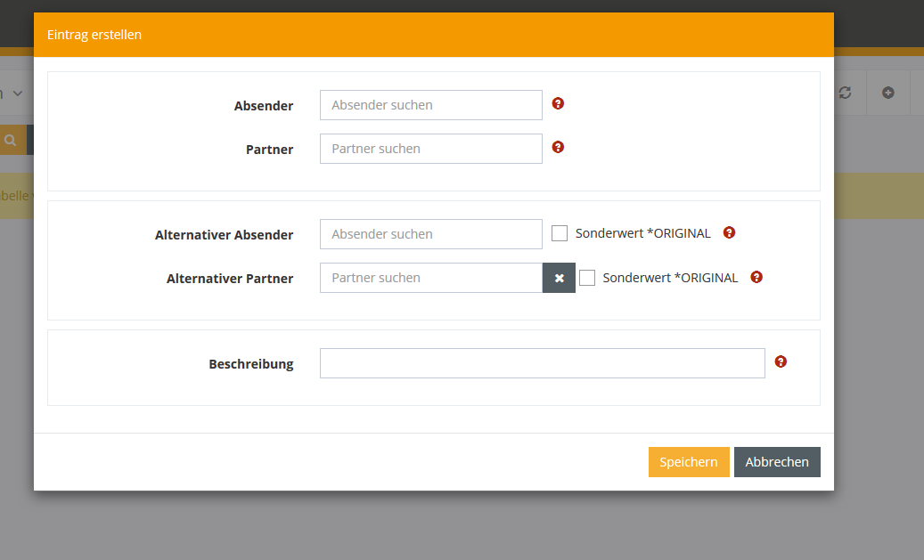Image resolution: width=924 pixels, height=560 pixels.
Task: Clear the Alternativer Partner field with X button
Action: point(559,278)
